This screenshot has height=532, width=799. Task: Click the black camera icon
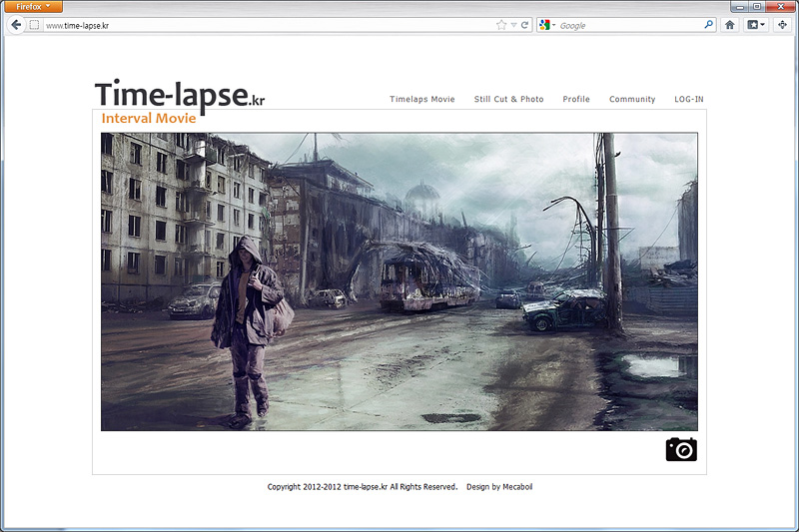(681, 449)
